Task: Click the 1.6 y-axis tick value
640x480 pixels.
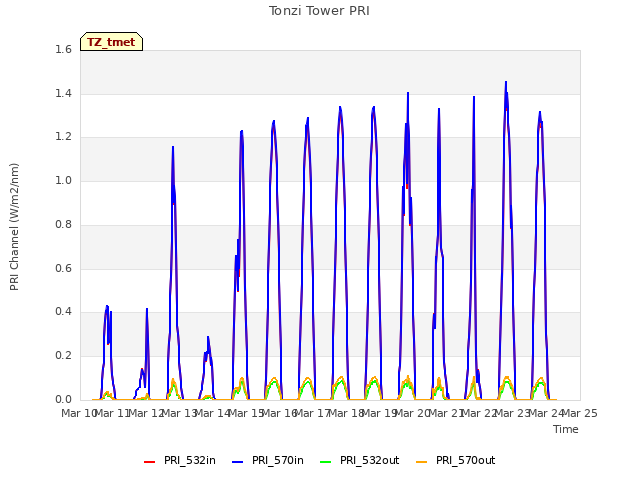Action: [x=63, y=49]
